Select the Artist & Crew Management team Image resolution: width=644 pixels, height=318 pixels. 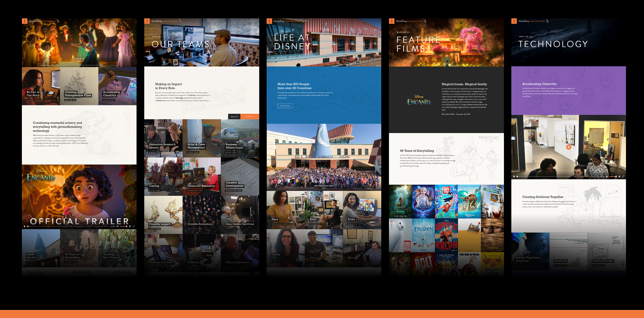tap(202, 138)
